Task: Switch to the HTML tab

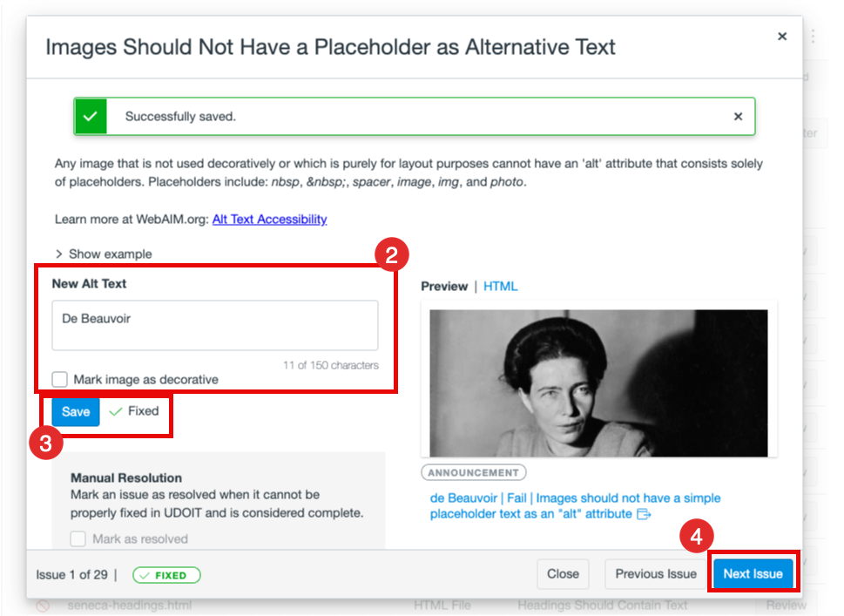Action: pos(500,286)
